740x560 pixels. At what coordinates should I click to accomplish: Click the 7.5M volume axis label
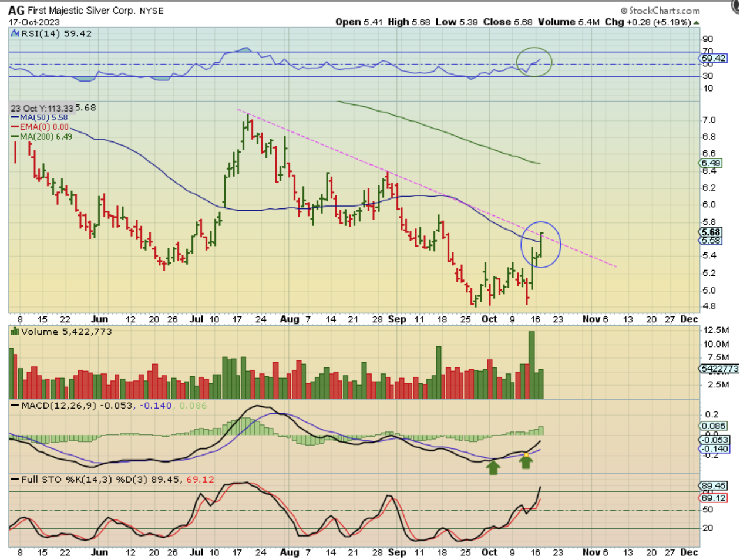coord(718,357)
